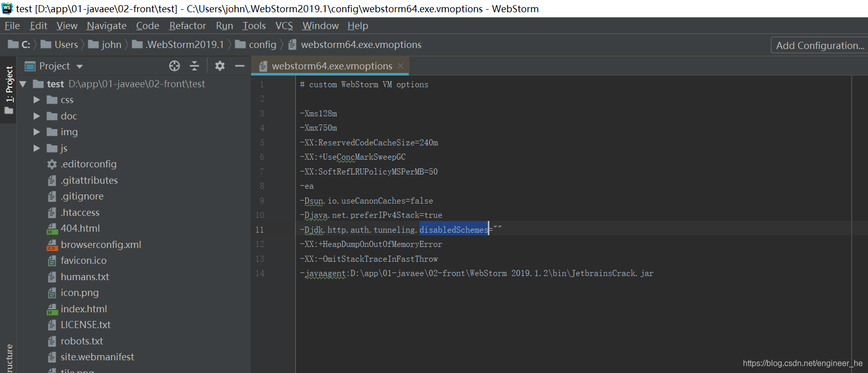This screenshot has width=868, height=373.
Task: Click the WebStorm app icon in title bar
Action: point(7,8)
